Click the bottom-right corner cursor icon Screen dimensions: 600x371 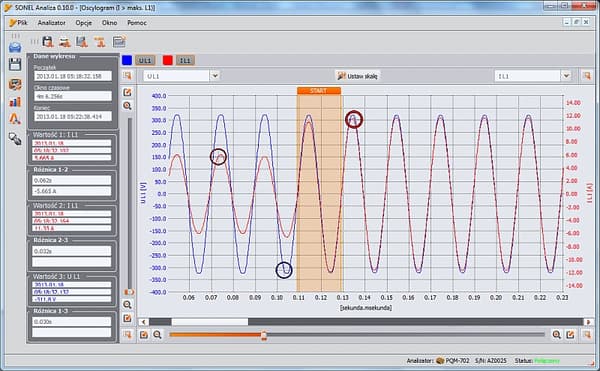point(587,335)
